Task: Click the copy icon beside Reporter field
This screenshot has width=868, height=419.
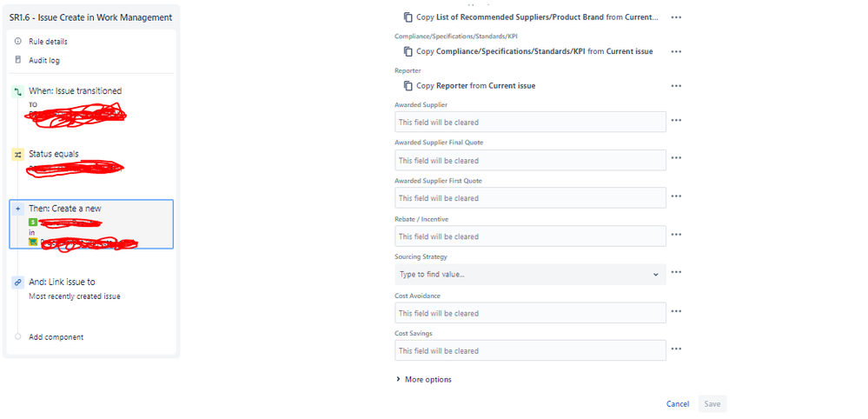Action: pos(408,86)
